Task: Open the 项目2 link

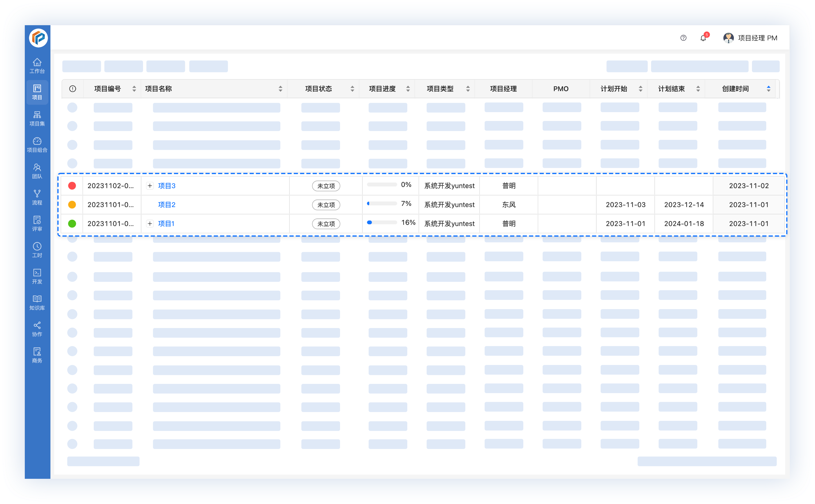Action: (x=166, y=205)
